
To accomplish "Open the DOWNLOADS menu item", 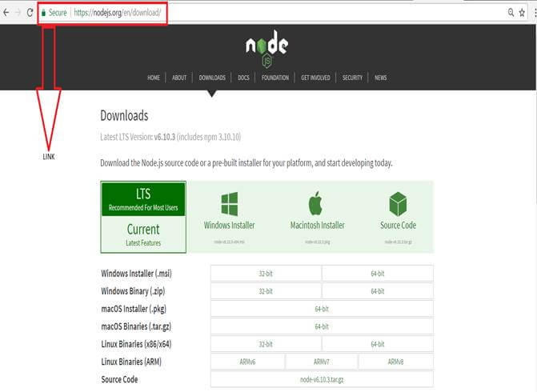I will [212, 78].
